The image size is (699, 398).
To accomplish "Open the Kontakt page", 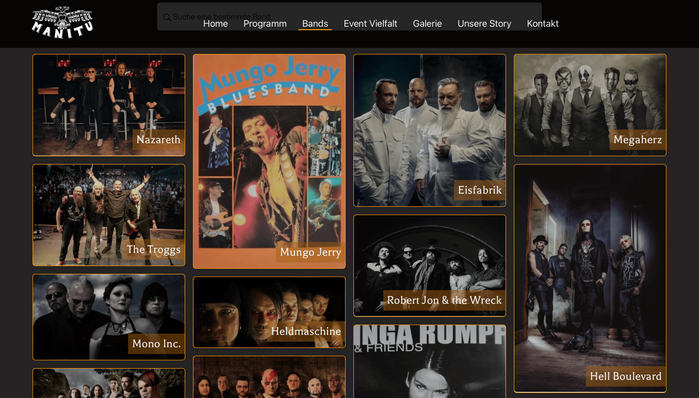I will coord(543,24).
